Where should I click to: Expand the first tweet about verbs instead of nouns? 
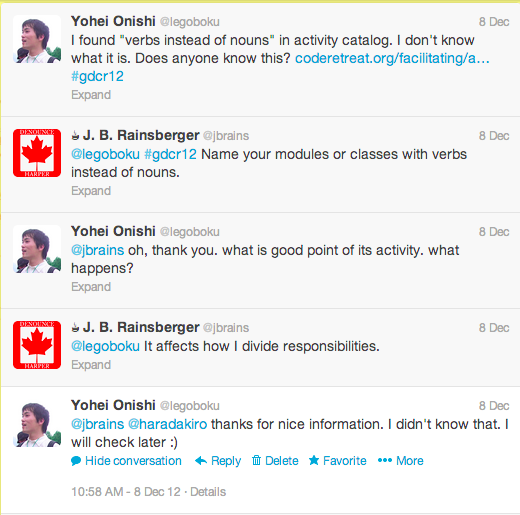tap(91, 95)
